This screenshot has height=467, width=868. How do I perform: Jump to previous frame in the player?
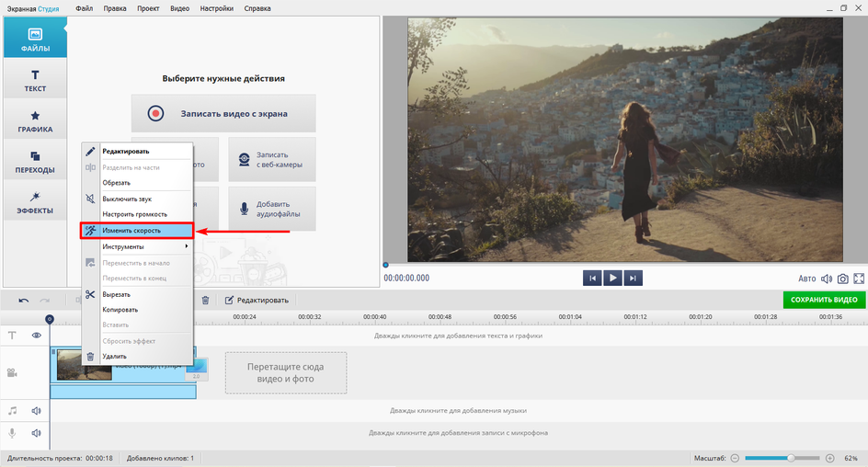click(x=592, y=278)
